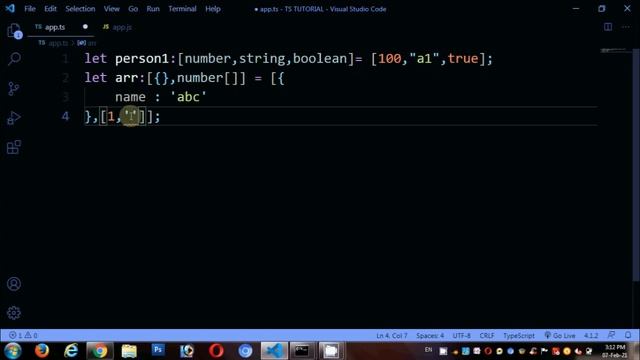Open the Explorer view in the activity bar
640x360 pixels.
14,31
